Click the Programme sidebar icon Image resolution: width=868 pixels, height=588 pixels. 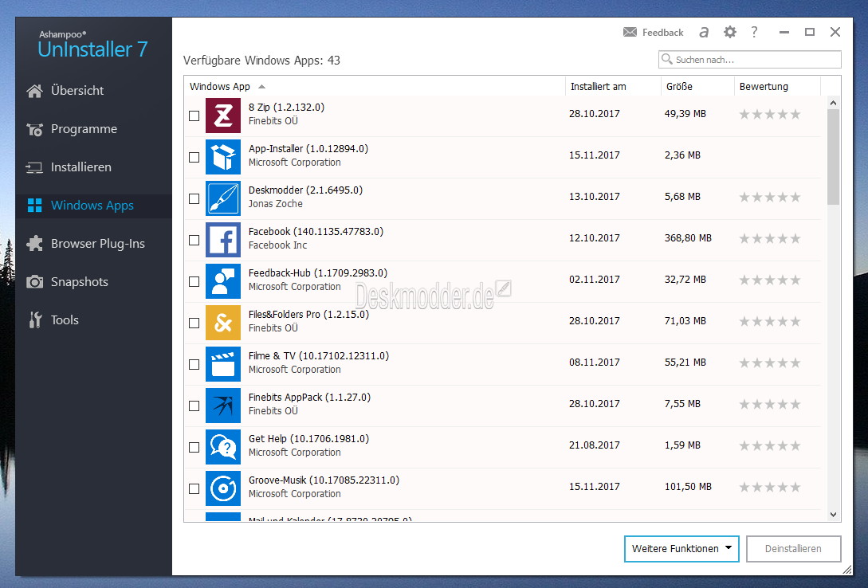pyautogui.click(x=34, y=129)
